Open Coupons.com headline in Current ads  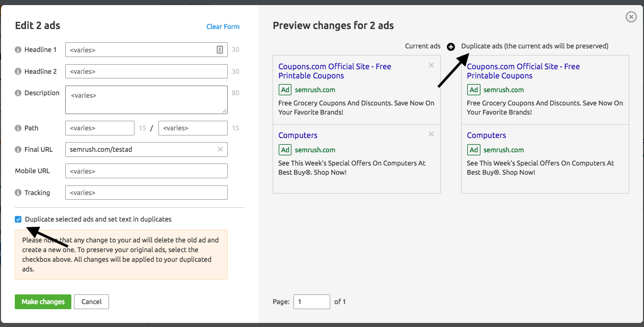pyautogui.click(x=335, y=71)
